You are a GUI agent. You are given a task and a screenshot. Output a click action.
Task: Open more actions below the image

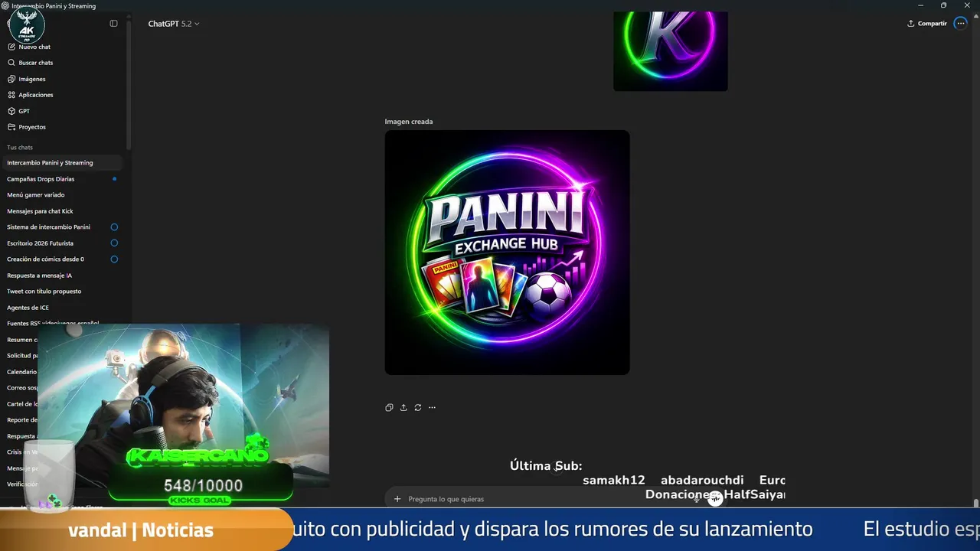(x=432, y=407)
